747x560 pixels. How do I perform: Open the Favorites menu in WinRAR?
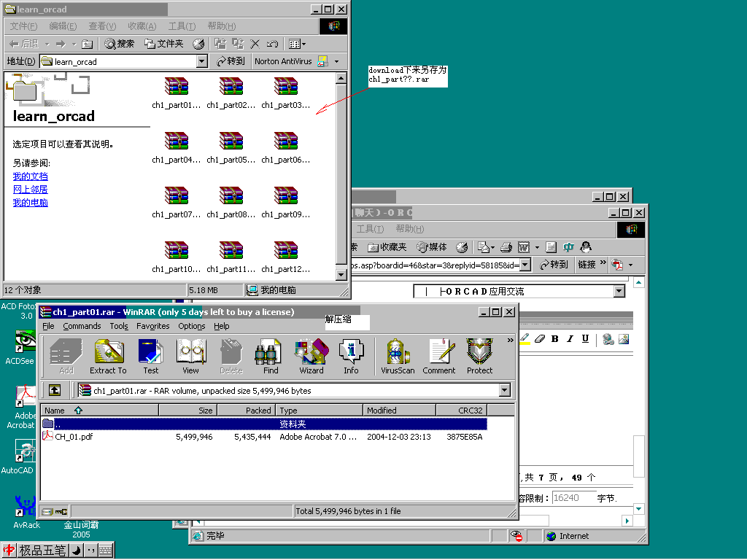pos(152,326)
